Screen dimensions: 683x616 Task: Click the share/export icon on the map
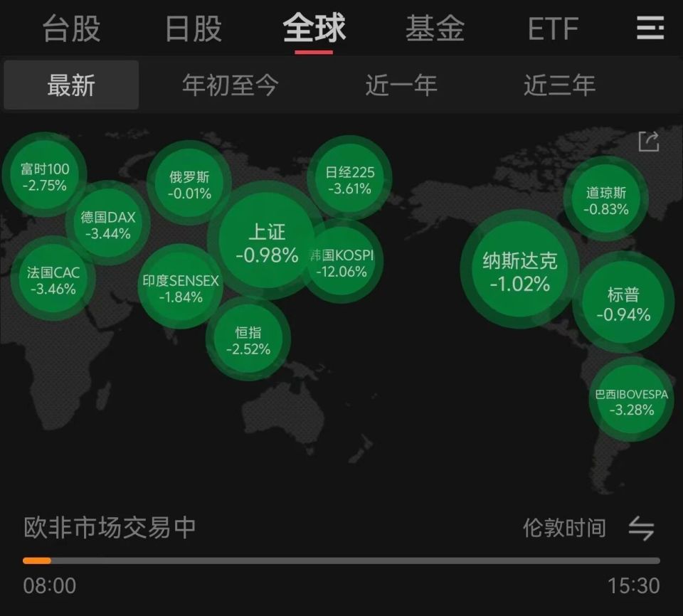click(x=647, y=142)
